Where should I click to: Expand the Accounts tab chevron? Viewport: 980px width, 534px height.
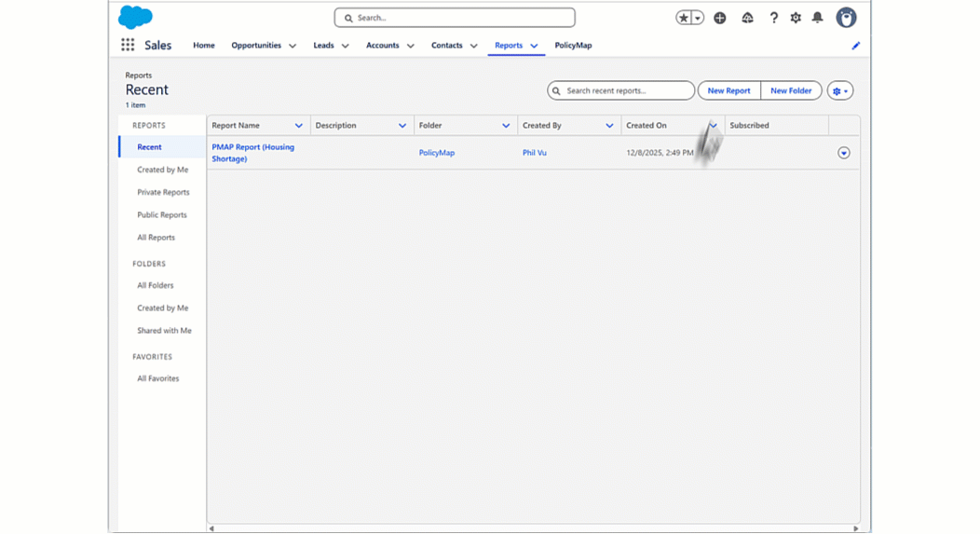point(411,46)
